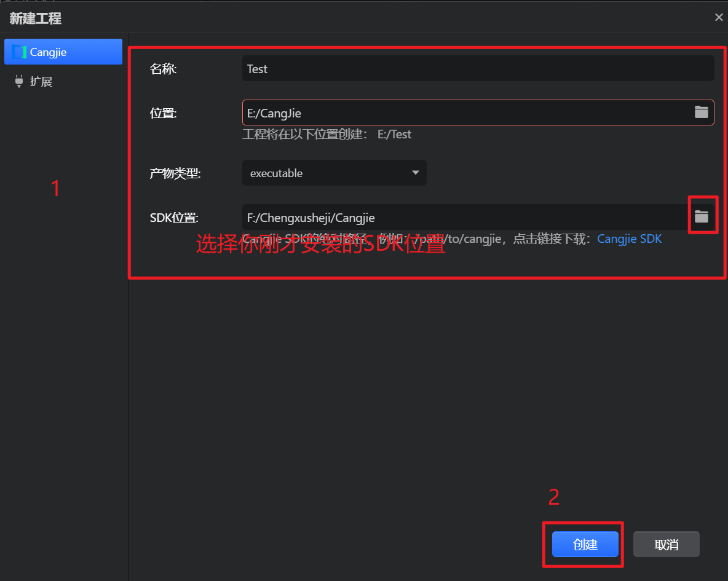Viewport: 728px width, 581px height.
Task: Click the 产物类型 label
Action: [x=175, y=173]
